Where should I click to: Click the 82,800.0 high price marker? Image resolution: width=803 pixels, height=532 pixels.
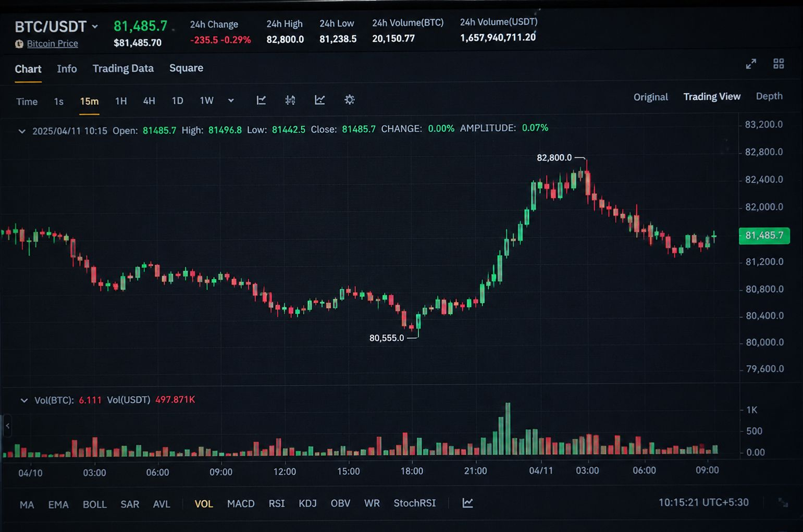(x=554, y=157)
